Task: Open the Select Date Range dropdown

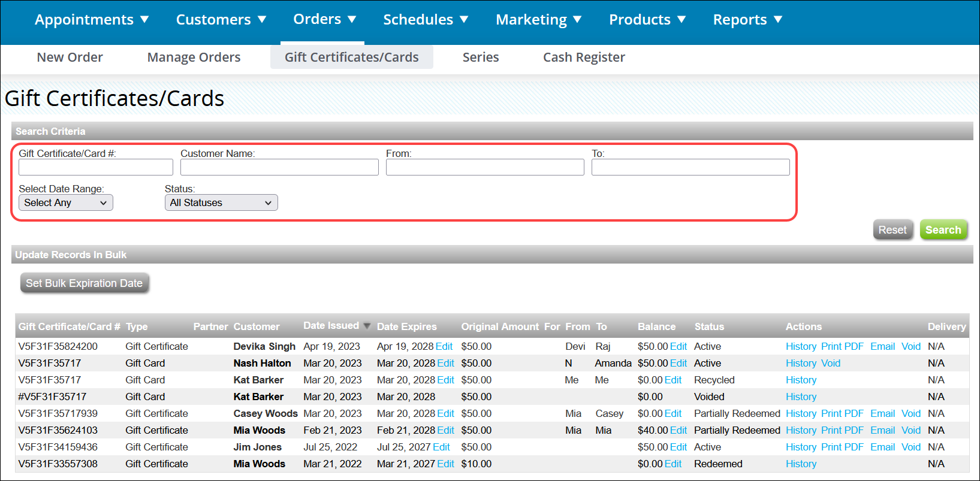Action: point(65,203)
